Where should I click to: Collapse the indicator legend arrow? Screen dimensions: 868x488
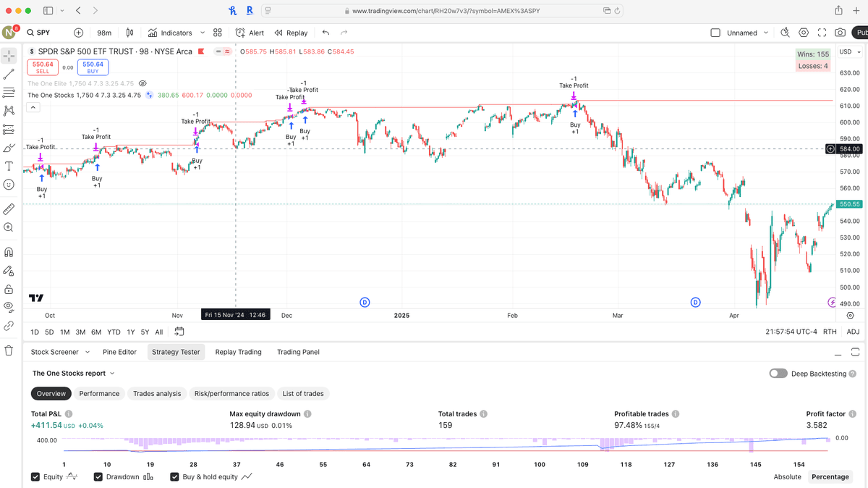click(x=33, y=107)
